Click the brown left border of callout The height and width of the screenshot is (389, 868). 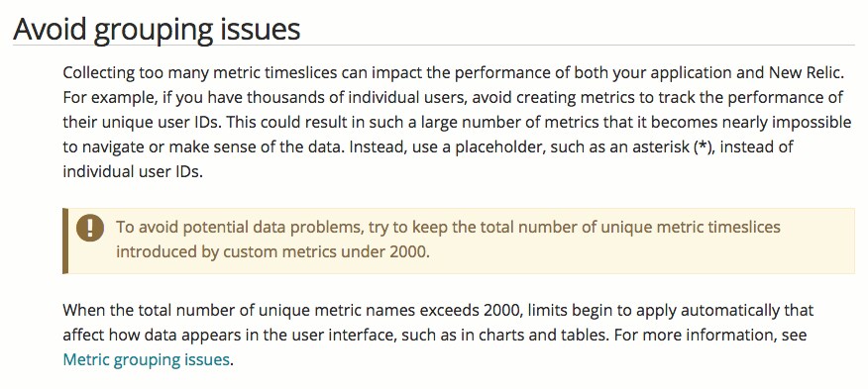[x=65, y=241]
